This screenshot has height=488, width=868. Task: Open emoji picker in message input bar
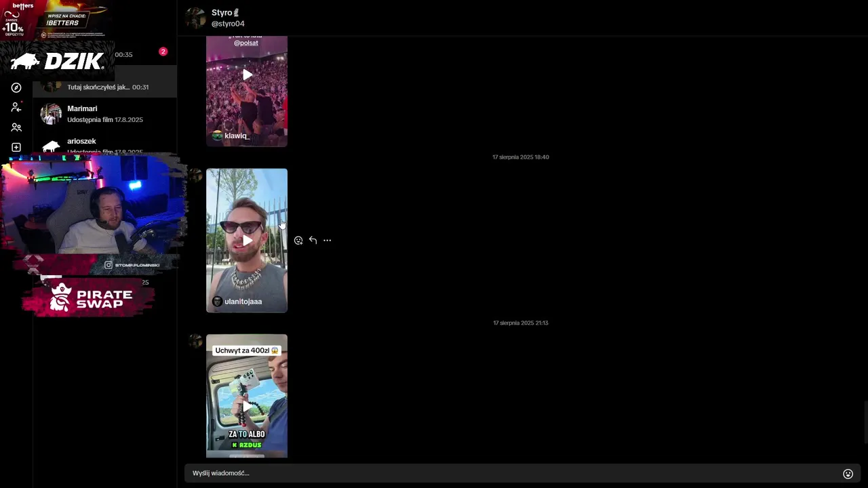tap(848, 474)
